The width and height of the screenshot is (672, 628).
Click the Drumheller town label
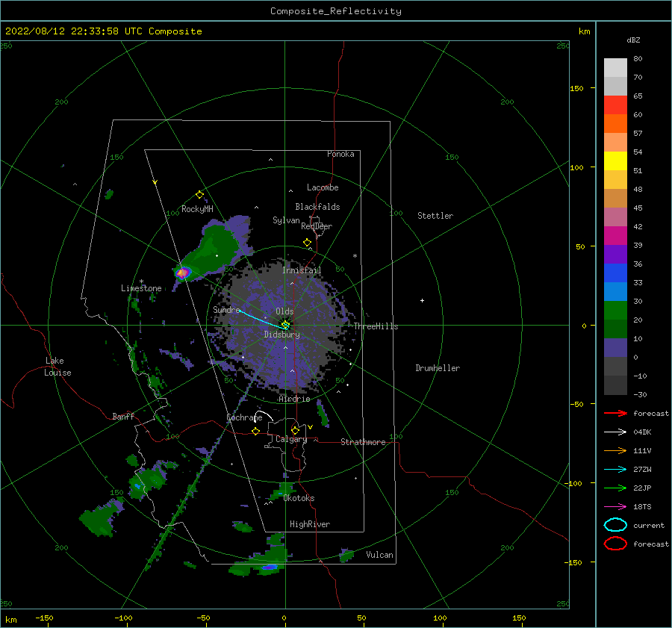(x=438, y=368)
